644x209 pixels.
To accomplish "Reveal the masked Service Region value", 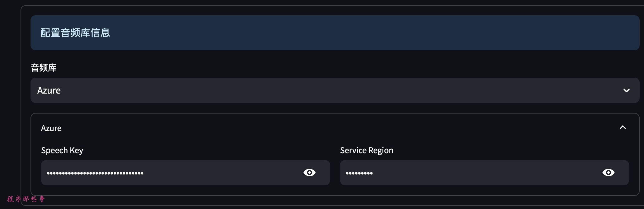I will tap(608, 173).
